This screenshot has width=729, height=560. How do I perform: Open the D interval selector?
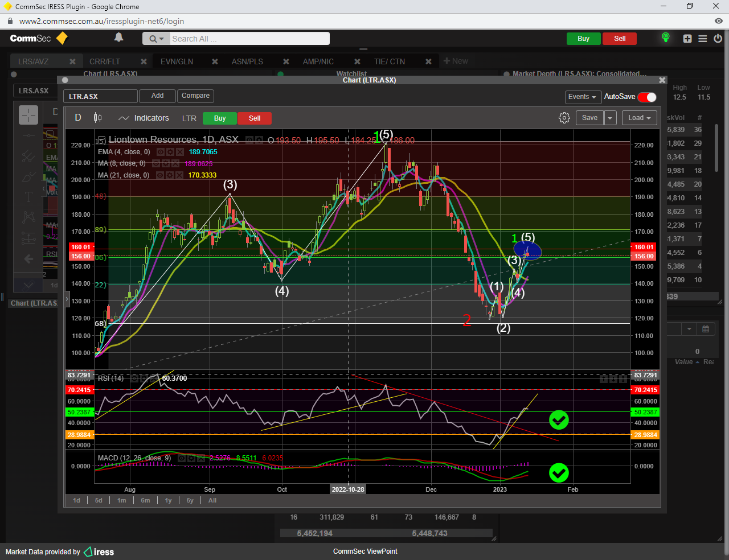[78, 118]
